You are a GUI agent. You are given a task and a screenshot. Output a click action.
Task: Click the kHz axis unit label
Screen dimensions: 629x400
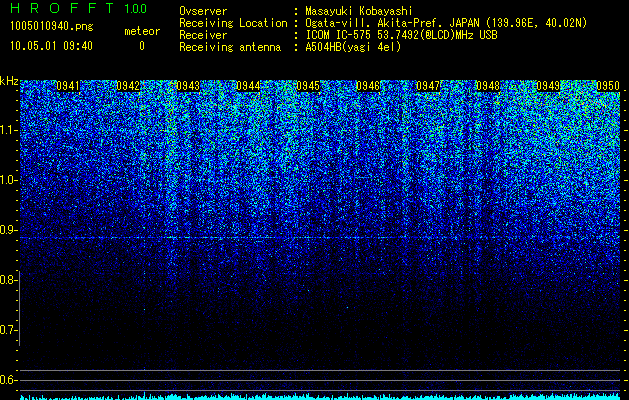[x=9, y=81]
